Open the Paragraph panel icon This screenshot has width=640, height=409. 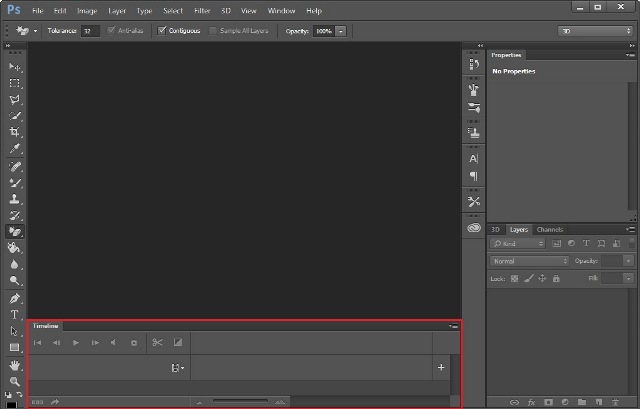474,176
